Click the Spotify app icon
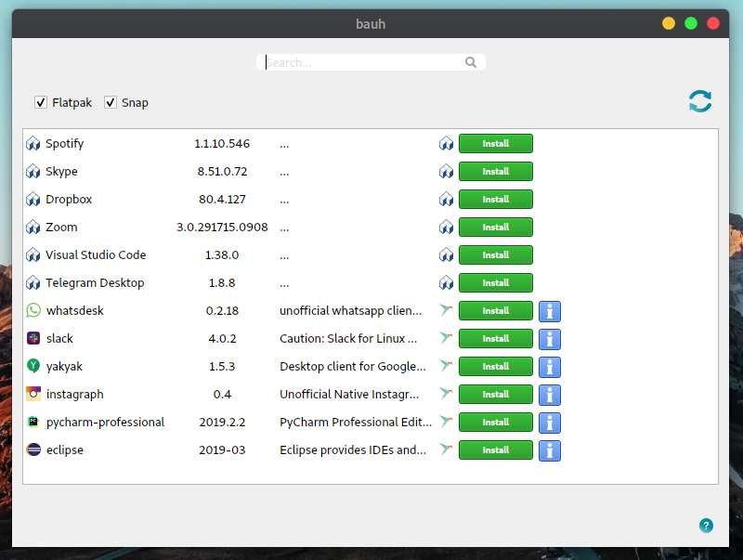The height and width of the screenshot is (560, 743). coord(33,144)
